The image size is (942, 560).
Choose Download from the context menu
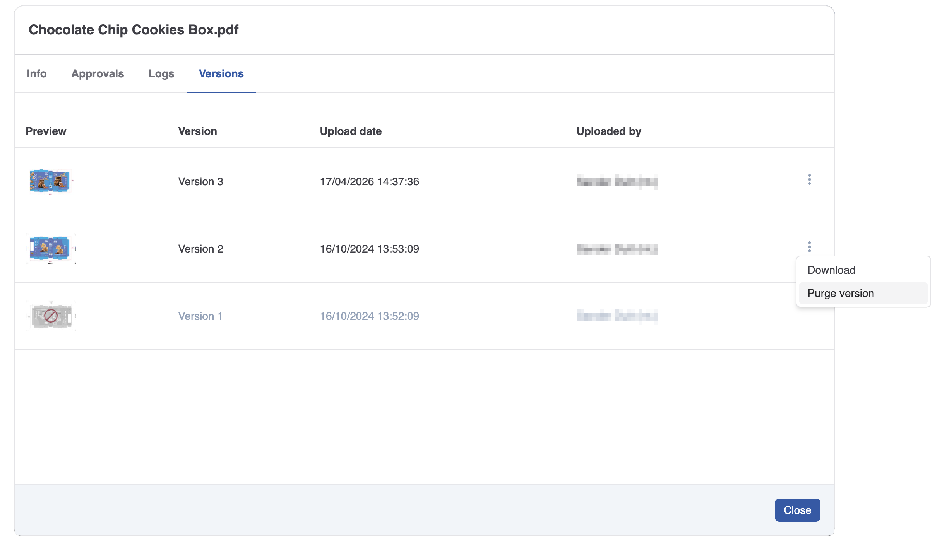[831, 270]
